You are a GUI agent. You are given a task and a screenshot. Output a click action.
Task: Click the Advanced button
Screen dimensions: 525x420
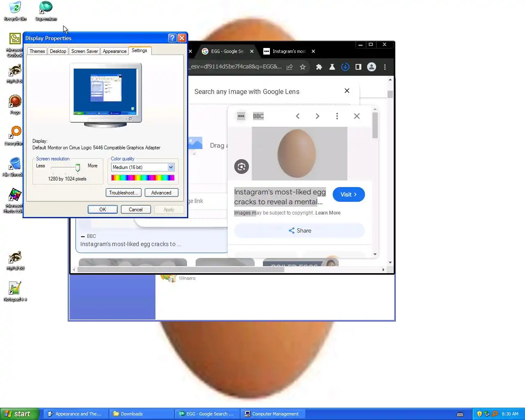click(x=161, y=193)
